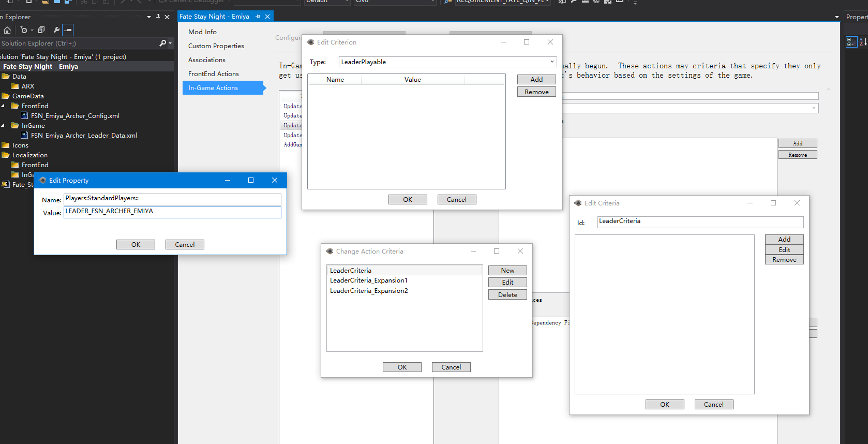Select the Icons folder

pyautogui.click(x=20, y=145)
